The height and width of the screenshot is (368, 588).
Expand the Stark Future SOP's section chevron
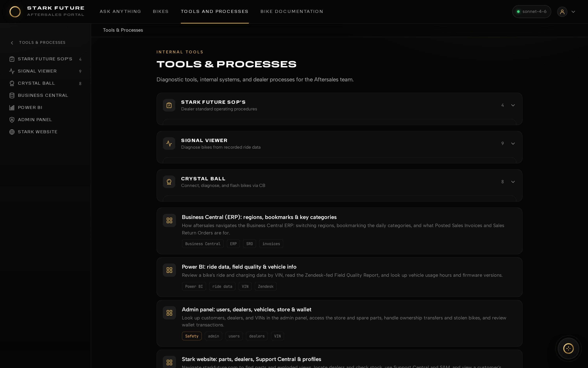coord(513,105)
